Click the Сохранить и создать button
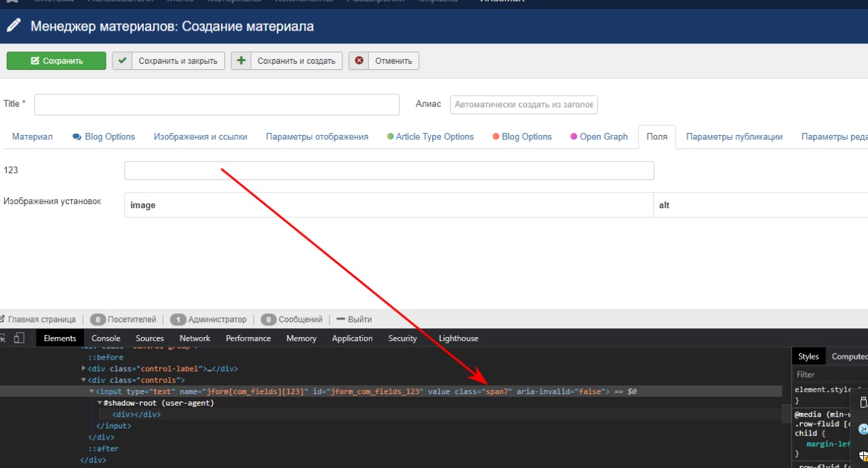This screenshot has width=868, height=468. 287,60
